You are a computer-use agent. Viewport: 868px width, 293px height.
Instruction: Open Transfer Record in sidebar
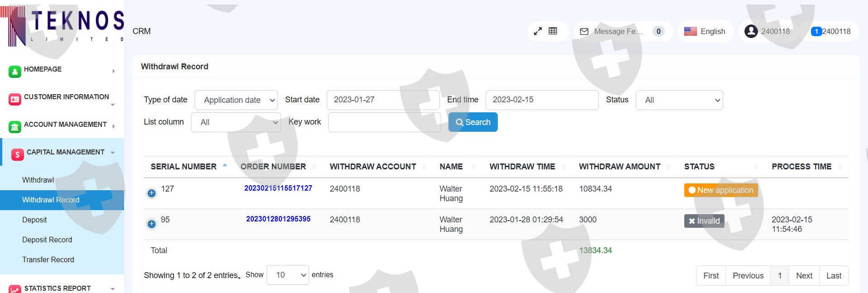click(x=48, y=259)
